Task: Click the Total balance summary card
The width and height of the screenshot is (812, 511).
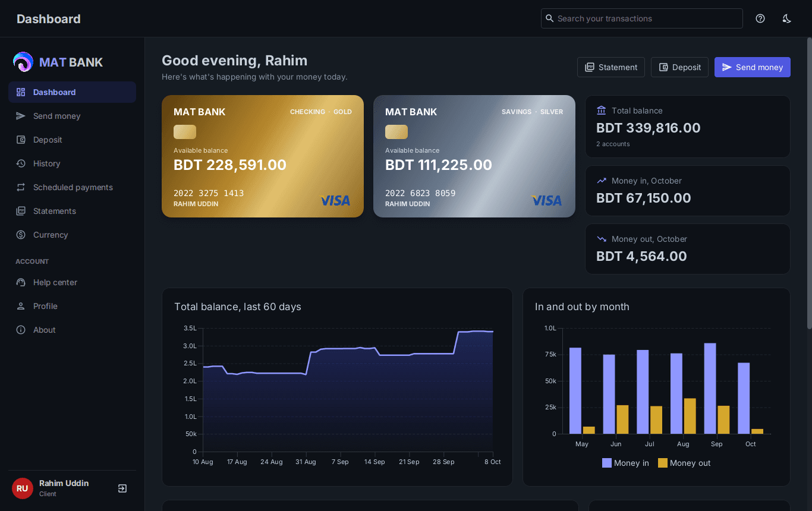Action: (688, 127)
